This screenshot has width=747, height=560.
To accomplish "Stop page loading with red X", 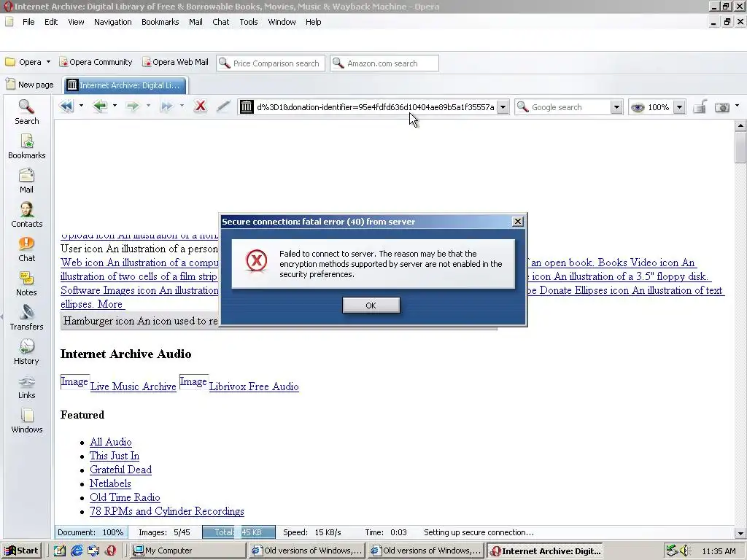I will pyautogui.click(x=201, y=106).
